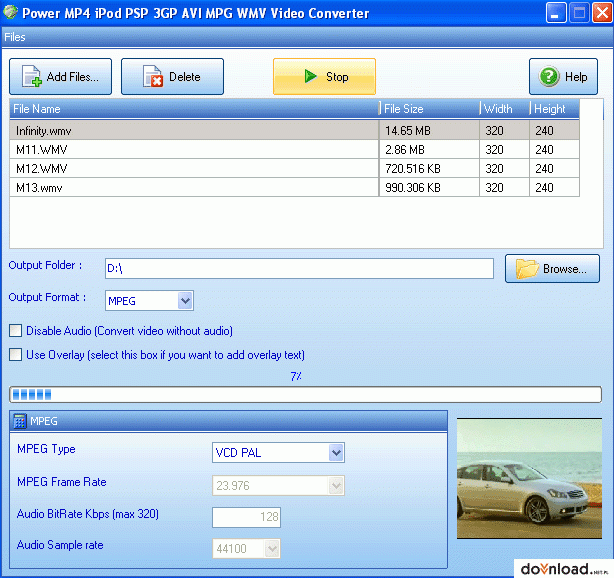Click the Delete red-X document icon
Viewport: 614px width, 578px height.
tap(153, 76)
